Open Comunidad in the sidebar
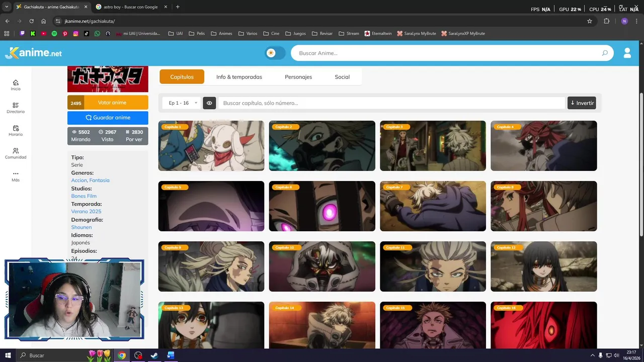 (16, 153)
